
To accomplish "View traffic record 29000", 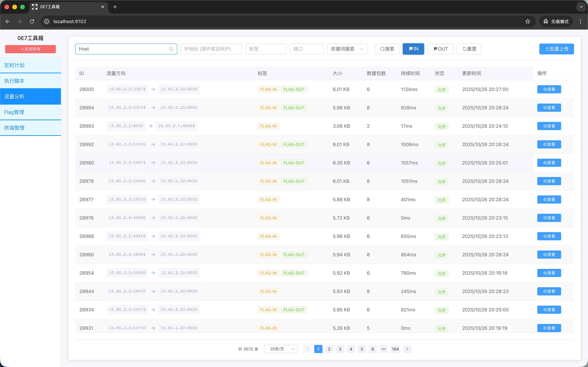I will tap(549, 89).
